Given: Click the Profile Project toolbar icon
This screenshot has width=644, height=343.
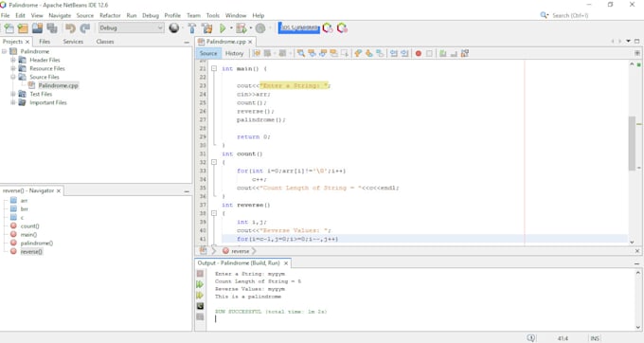Looking at the screenshot, I should point(260,27).
